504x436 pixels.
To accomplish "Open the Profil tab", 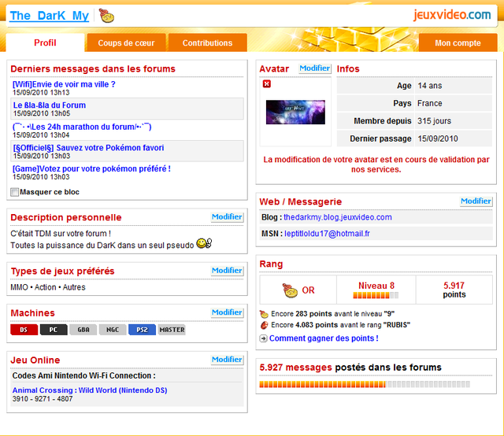I will coord(45,43).
